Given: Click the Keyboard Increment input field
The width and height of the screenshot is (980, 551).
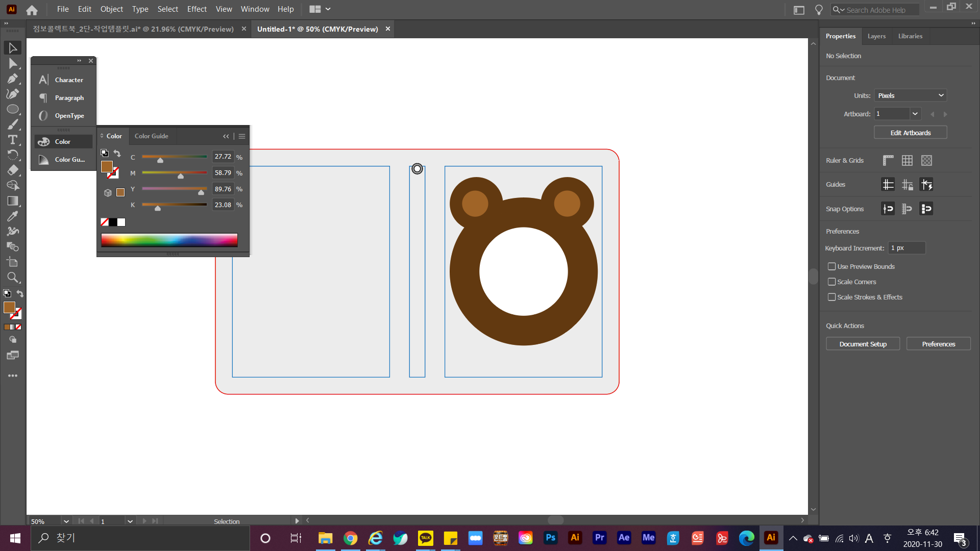Looking at the screenshot, I should click(906, 248).
